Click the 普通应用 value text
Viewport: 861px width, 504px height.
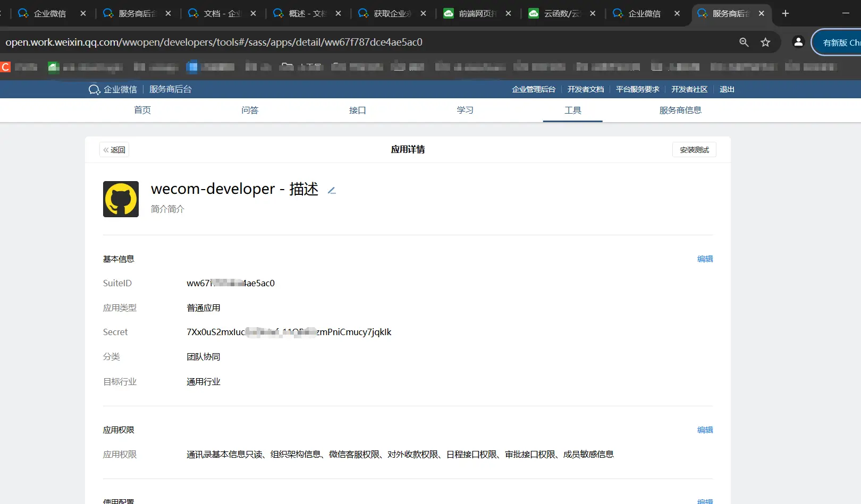204,307
